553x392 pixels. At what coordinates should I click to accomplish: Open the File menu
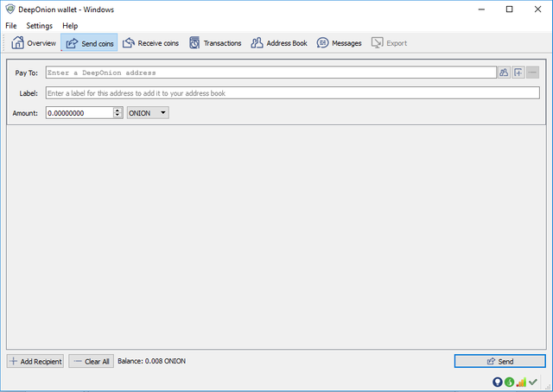[11, 26]
